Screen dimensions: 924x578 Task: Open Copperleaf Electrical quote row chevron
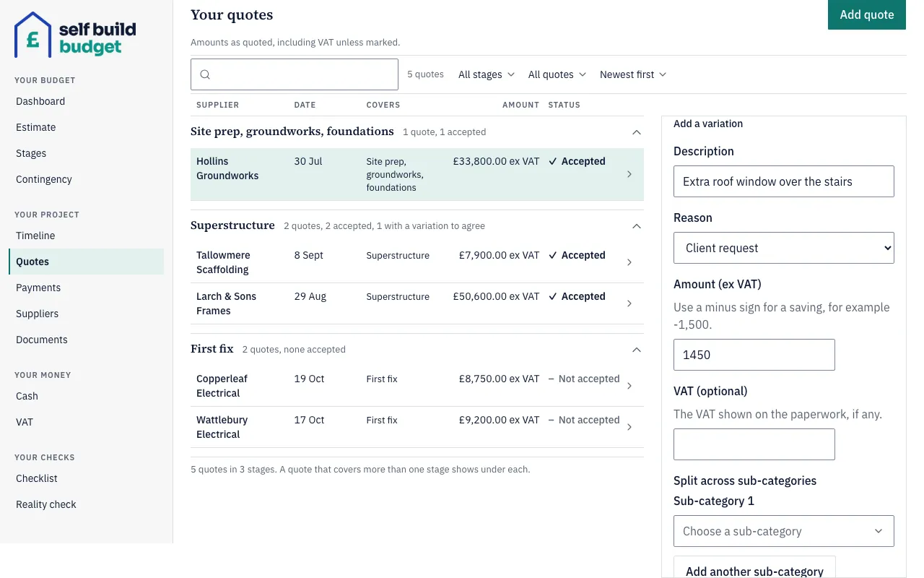629,386
